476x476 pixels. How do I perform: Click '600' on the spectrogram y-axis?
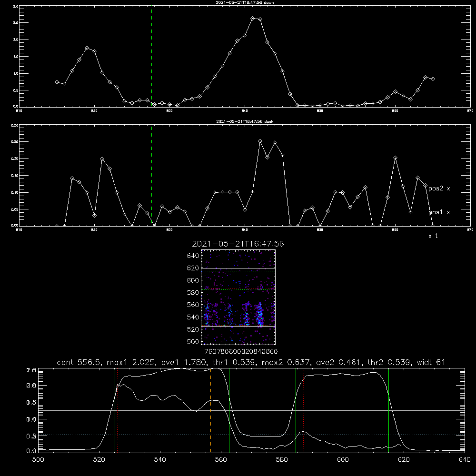pos(193,280)
